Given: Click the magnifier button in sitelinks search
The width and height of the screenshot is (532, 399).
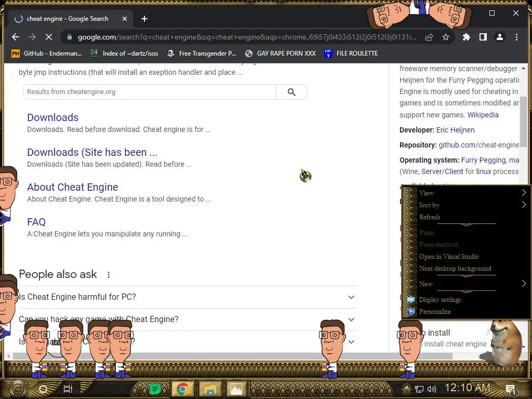Looking at the screenshot, I should point(291,92).
